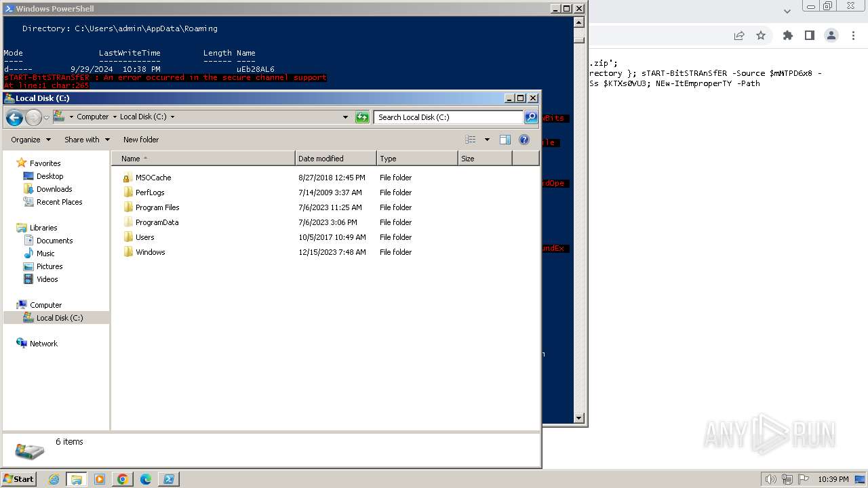Select the Program Files folder
Viewport: 868px width, 488px height.
[157, 207]
